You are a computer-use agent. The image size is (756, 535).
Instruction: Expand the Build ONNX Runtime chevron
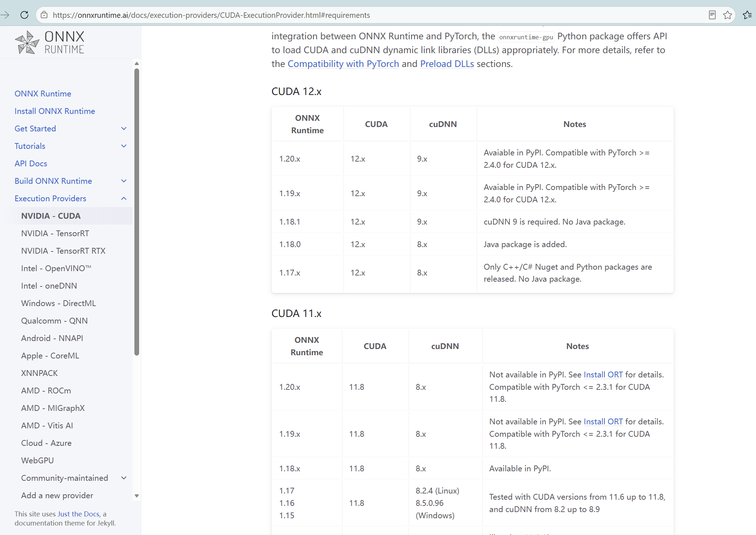(x=124, y=181)
